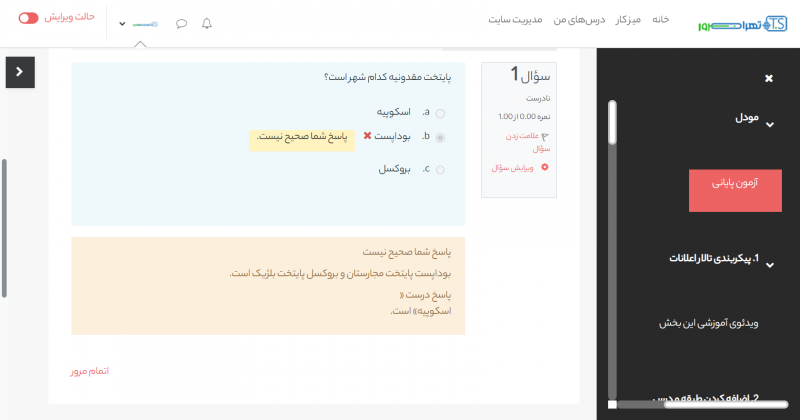Collapse the مودل section

point(769,123)
